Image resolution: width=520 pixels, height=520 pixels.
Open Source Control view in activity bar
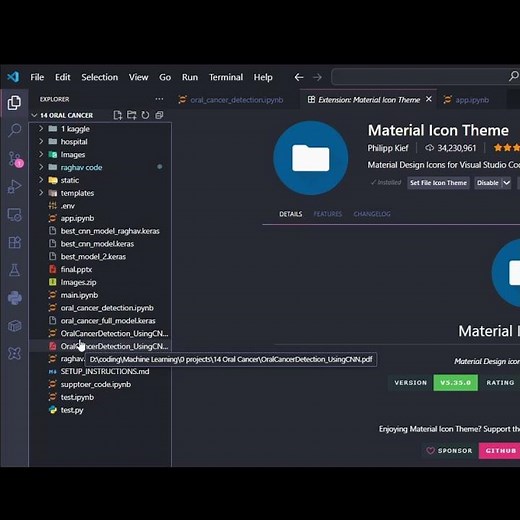[15, 159]
